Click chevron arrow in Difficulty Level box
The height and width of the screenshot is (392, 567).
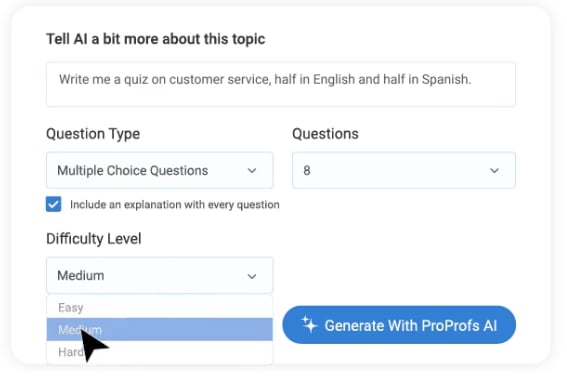pyautogui.click(x=252, y=277)
